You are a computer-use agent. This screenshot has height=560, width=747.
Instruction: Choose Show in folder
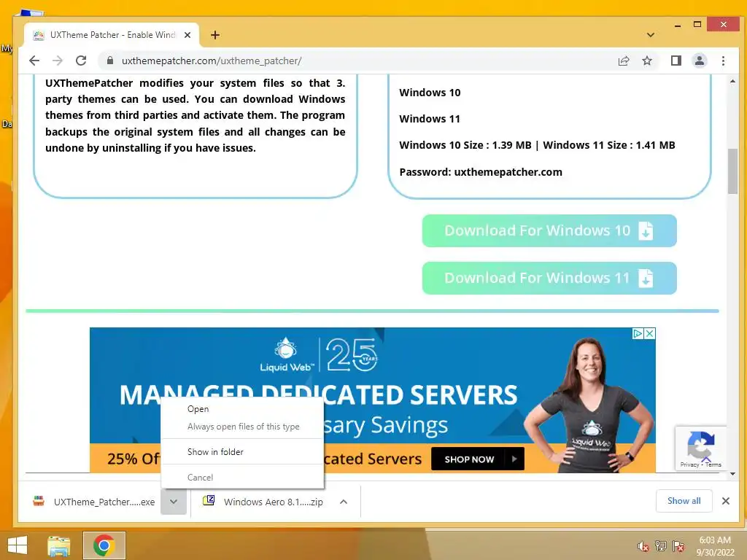pos(242,451)
